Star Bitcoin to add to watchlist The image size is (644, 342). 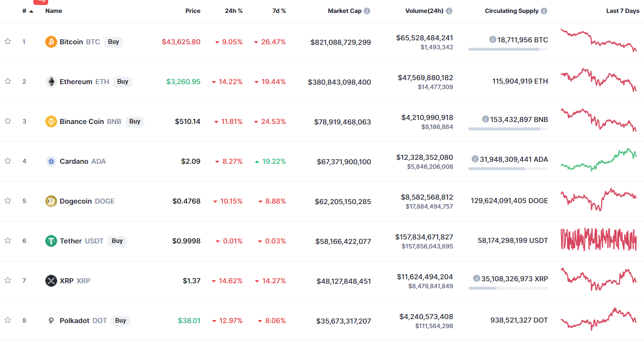(7, 41)
